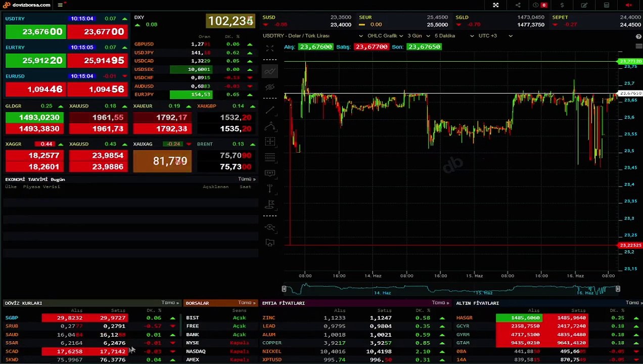
Task: Toggle fullscreen mode in the top bar
Action: (x=496, y=5)
